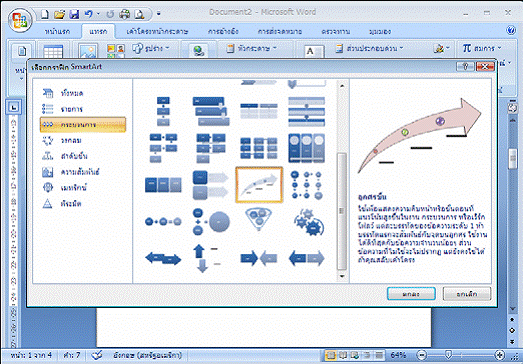Open the Page Layout ribbon tab

click(x=157, y=32)
